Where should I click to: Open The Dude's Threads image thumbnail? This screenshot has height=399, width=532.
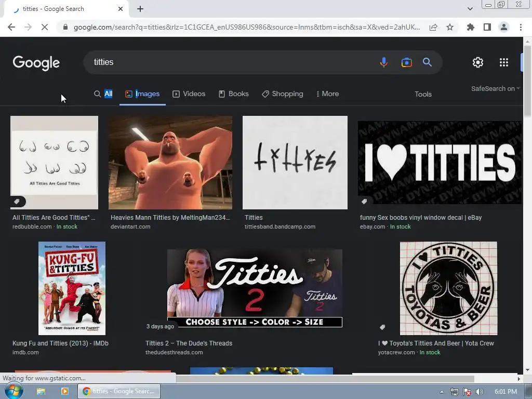coord(255,288)
